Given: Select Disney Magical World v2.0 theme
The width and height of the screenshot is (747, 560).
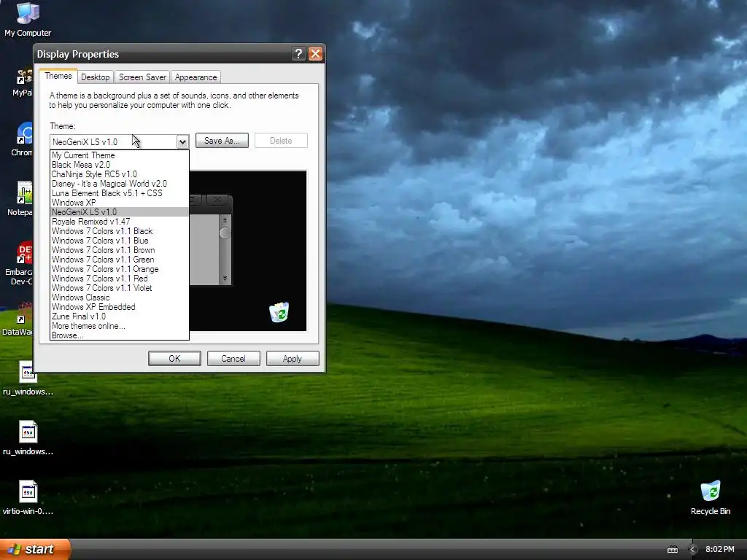Looking at the screenshot, I should (120, 184).
